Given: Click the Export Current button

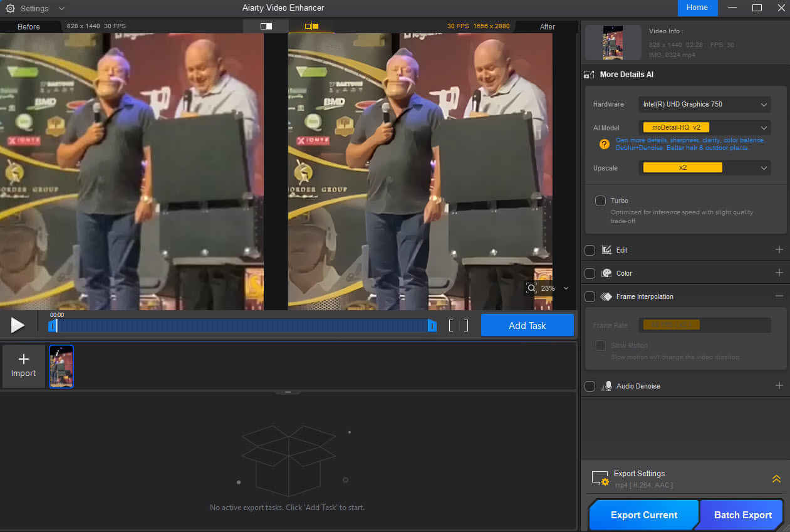Looking at the screenshot, I should [x=644, y=515].
